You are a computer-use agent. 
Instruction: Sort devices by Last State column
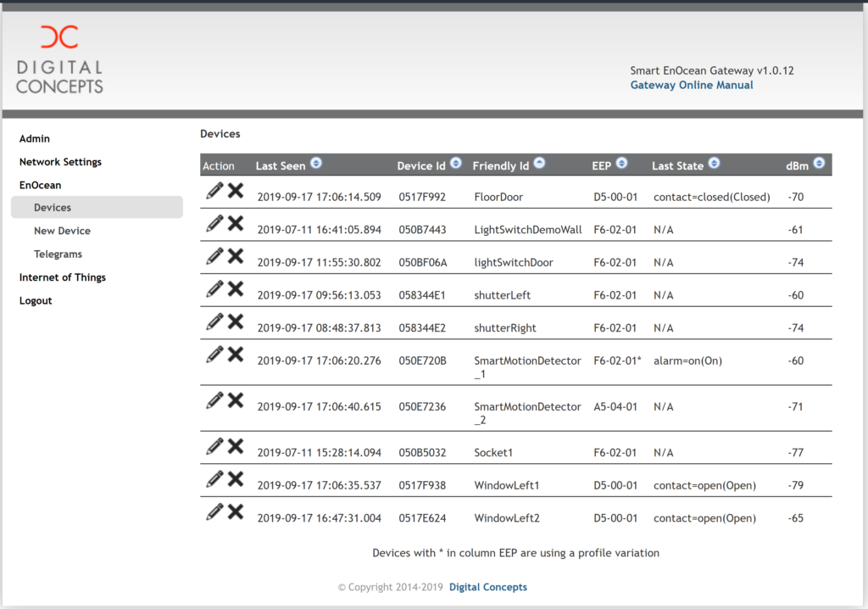714,163
